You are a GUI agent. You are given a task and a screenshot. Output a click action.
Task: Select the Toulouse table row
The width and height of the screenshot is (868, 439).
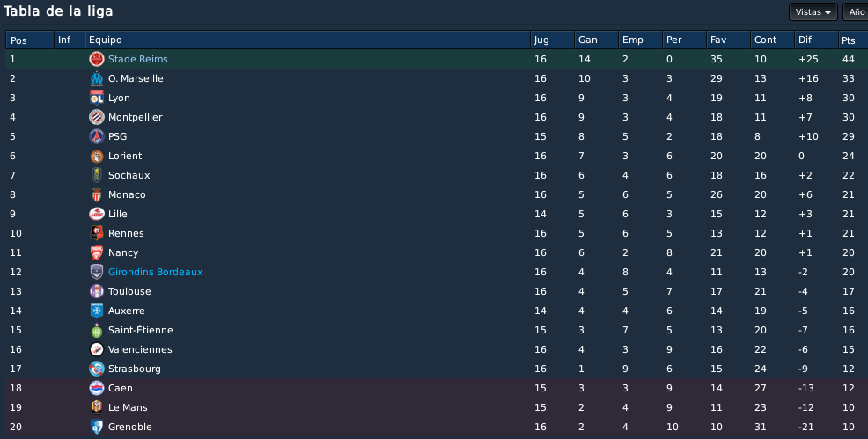[x=437, y=291]
